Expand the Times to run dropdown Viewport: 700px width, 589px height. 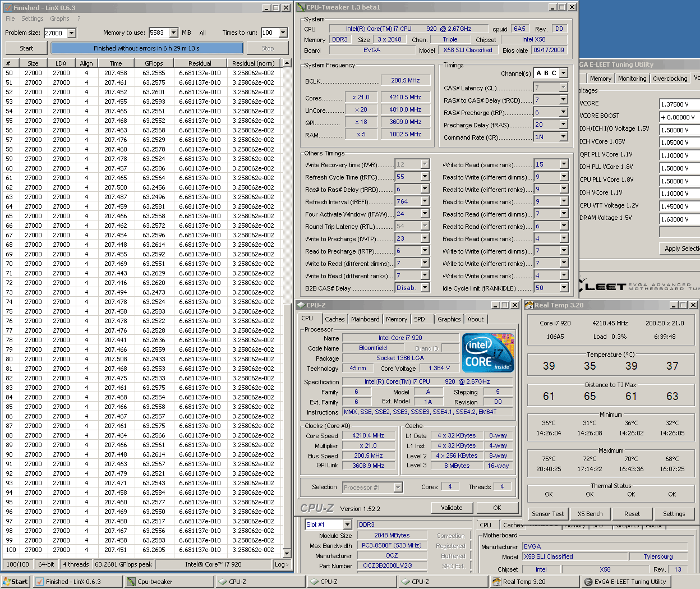pos(283,33)
